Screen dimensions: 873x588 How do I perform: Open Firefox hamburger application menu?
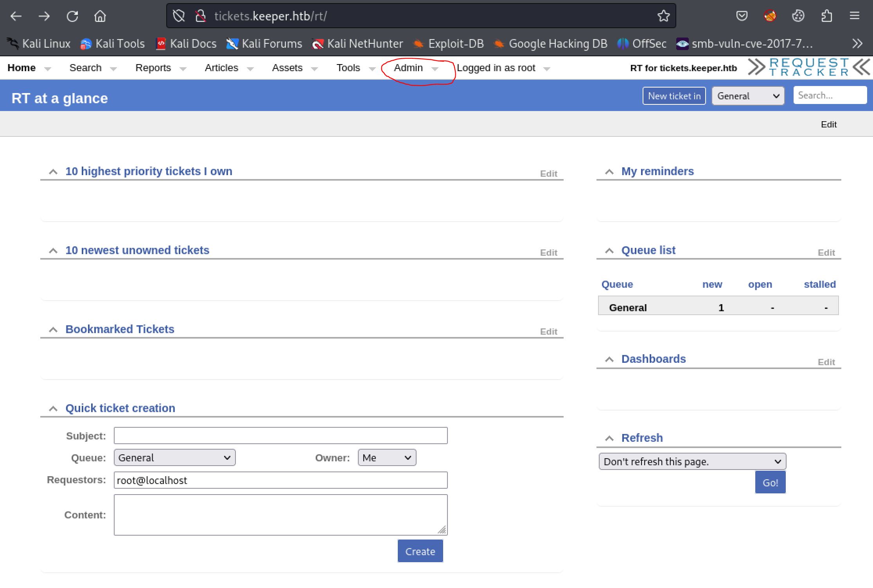(855, 16)
